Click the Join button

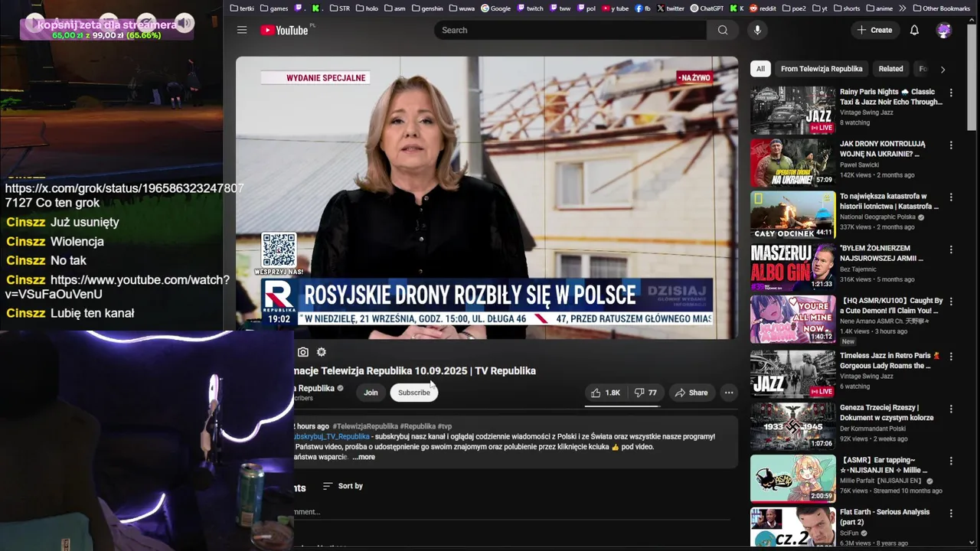371,393
